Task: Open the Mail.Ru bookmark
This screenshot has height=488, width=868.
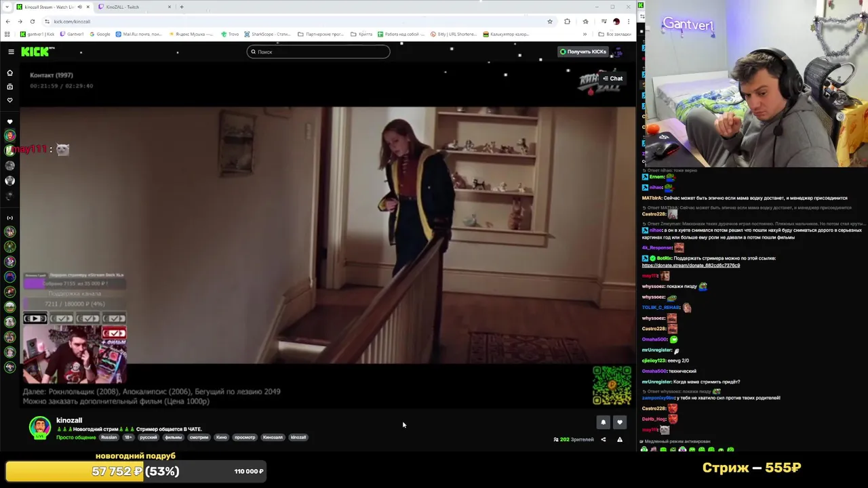Action: pyautogui.click(x=138, y=34)
